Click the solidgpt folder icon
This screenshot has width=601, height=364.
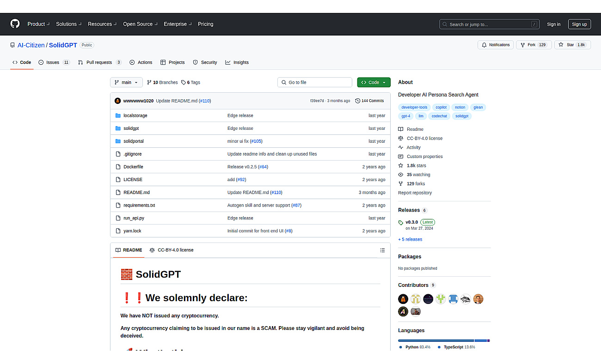(x=118, y=128)
